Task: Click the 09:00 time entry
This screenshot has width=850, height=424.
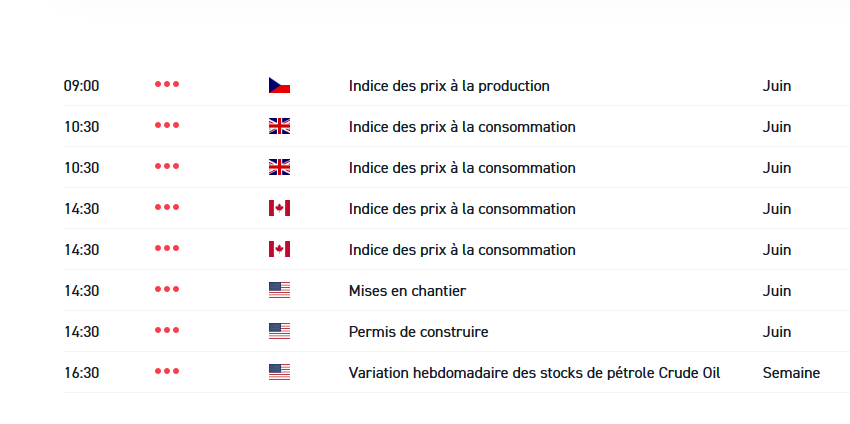Action: tap(82, 86)
